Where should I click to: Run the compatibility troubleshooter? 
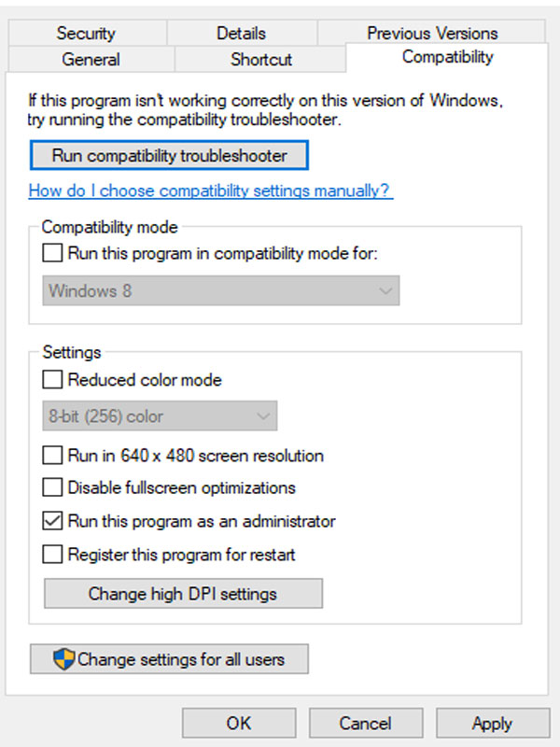tap(169, 155)
